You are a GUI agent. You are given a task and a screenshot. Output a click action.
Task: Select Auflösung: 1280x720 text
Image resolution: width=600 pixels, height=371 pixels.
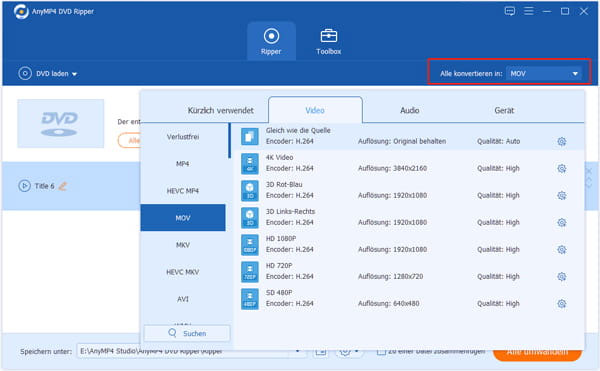pos(390,277)
